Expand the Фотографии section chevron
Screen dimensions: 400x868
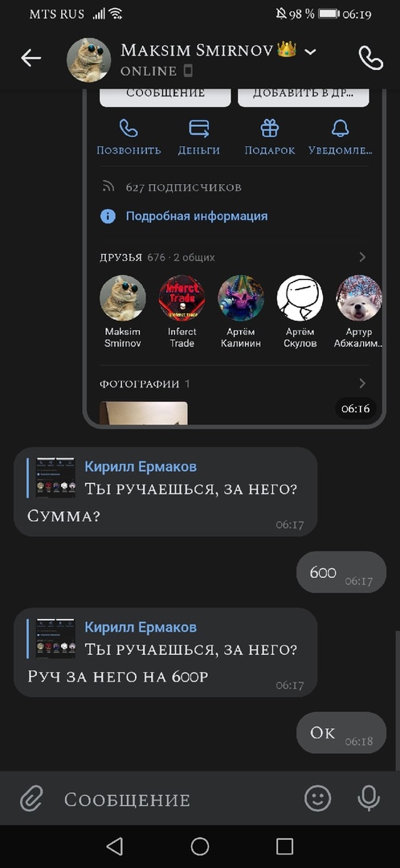coord(362,383)
